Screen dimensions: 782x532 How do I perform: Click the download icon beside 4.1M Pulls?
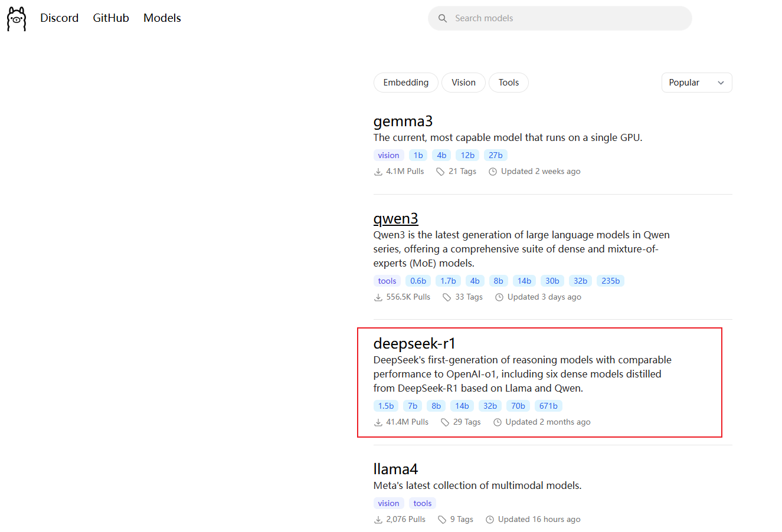tap(378, 172)
